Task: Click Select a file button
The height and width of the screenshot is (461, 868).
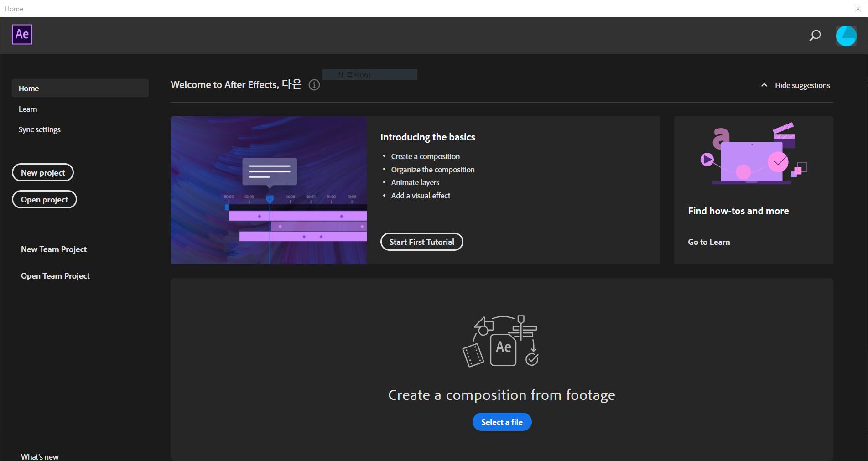Action: pos(502,422)
